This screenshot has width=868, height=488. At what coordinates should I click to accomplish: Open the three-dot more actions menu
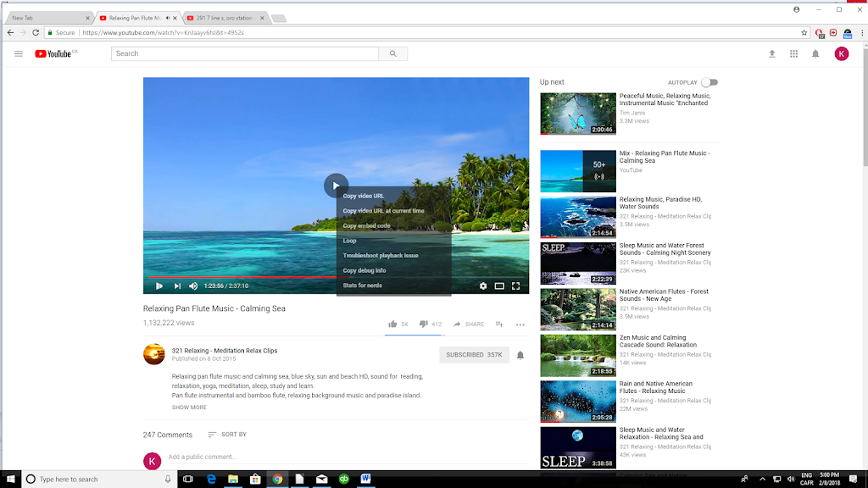tap(520, 324)
